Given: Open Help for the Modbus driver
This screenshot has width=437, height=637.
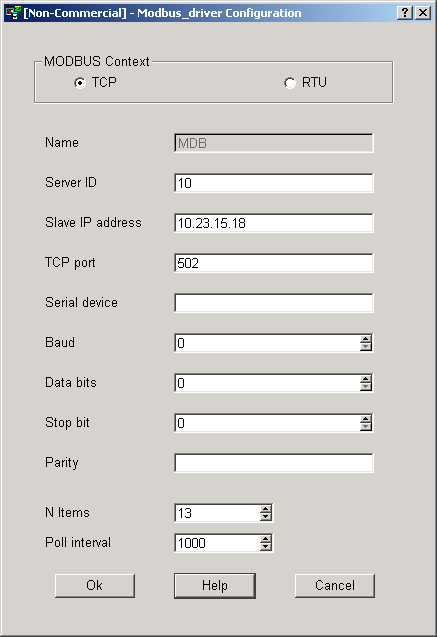Looking at the screenshot, I should click(x=215, y=585).
